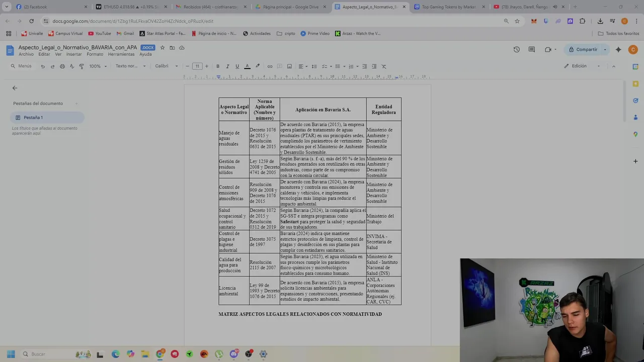Select the Paint format tool
This screenshot has width=644, height=362.
82,66
